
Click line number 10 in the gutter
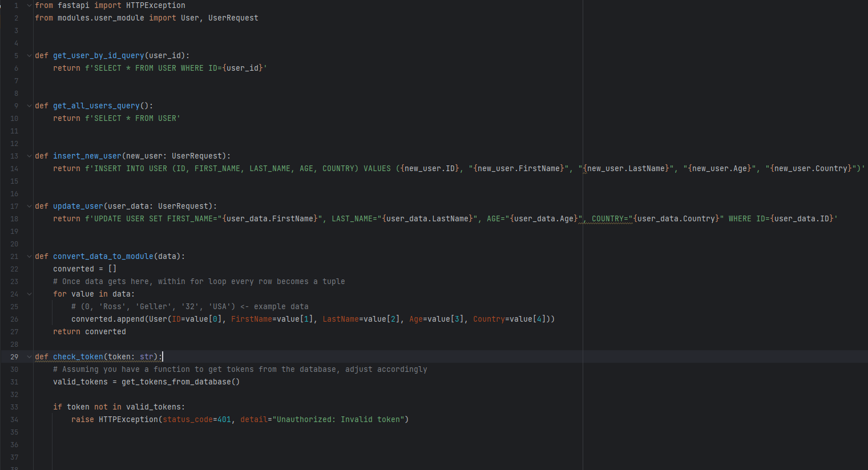(x=14, y=118)
